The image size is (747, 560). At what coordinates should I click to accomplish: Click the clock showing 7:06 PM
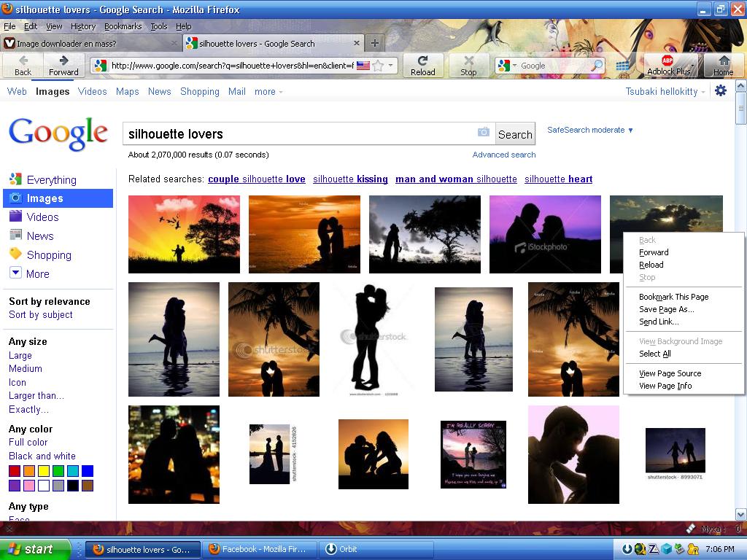pyautogui.click(x=720, y=549)
